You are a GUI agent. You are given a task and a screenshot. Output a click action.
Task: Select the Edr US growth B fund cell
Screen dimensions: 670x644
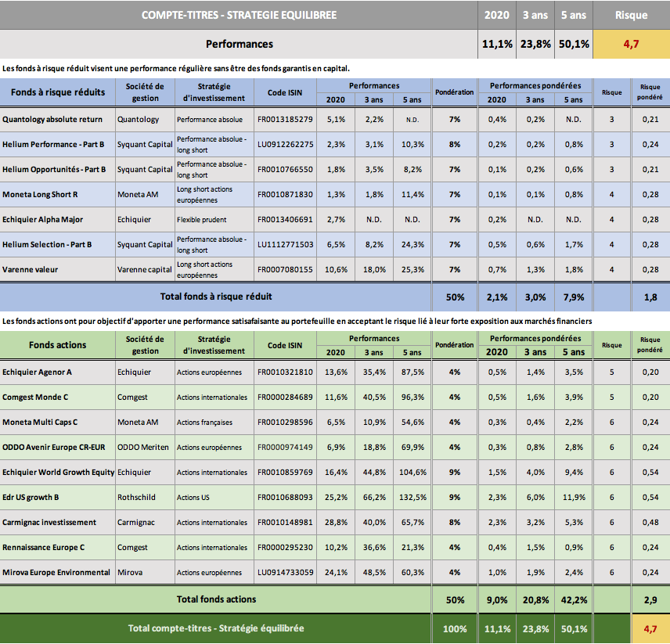[x=31, y=498]
